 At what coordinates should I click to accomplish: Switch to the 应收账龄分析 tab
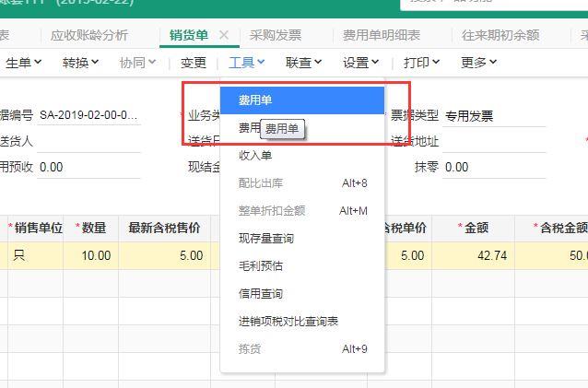(x=89, y=35)
